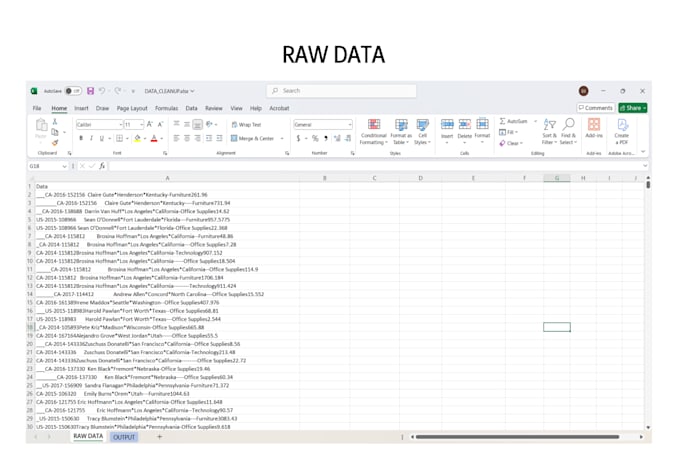Apply percent style formatting
Image resolution: width=680 pixels, height=459 pixels.
tap(315, 138)
